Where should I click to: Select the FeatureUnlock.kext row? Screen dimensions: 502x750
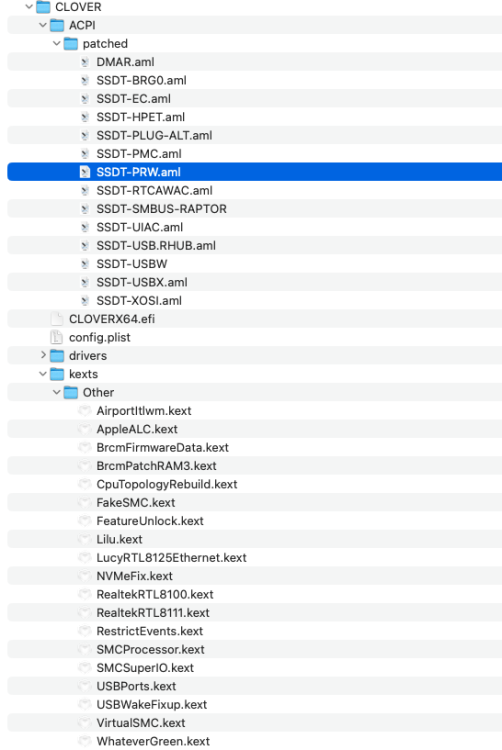254,520
